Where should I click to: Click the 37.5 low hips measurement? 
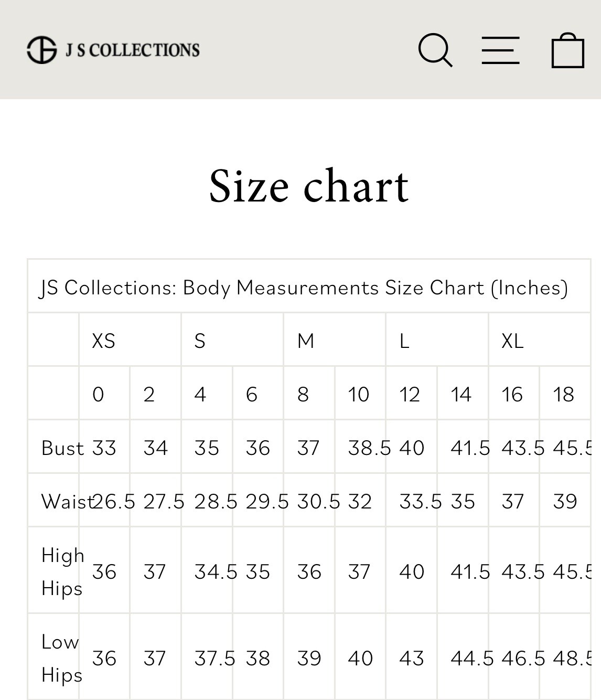(215, 658)
